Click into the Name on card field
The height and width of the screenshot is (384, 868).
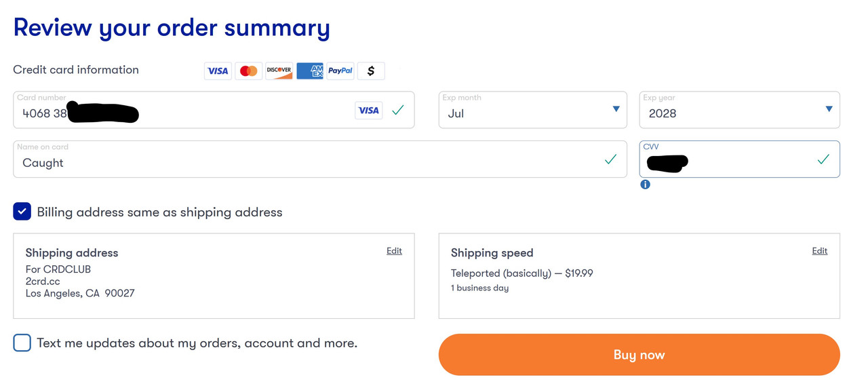[319, 159]
